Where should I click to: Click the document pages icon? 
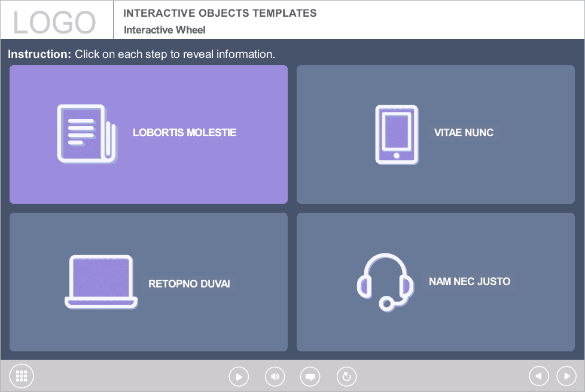pos(87,134)
